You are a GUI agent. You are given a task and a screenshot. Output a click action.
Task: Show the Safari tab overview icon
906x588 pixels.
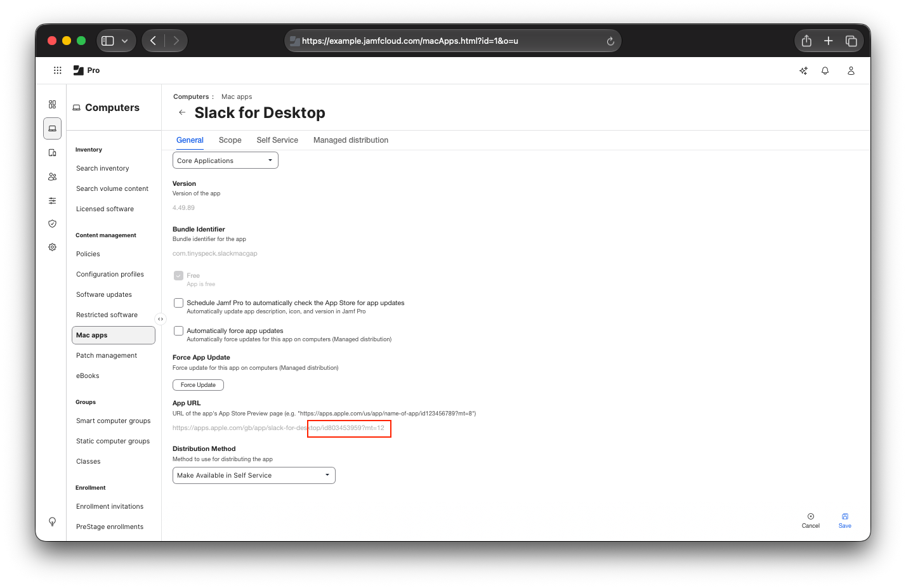pos(851,41)
